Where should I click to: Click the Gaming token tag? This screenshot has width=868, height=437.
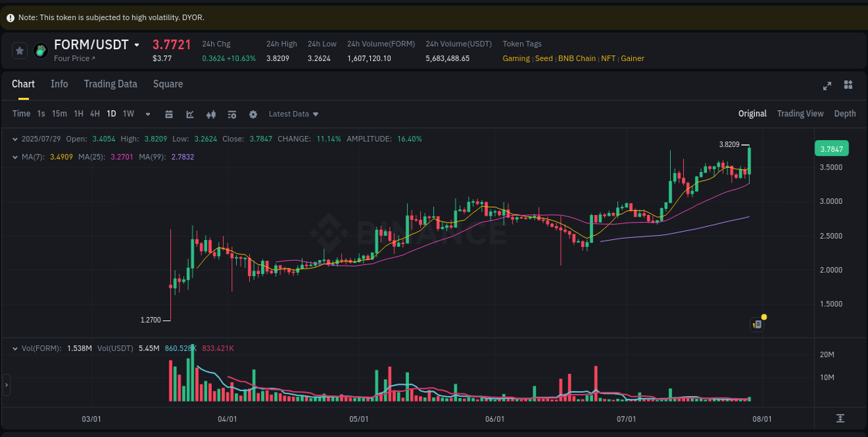pos(516,58)
